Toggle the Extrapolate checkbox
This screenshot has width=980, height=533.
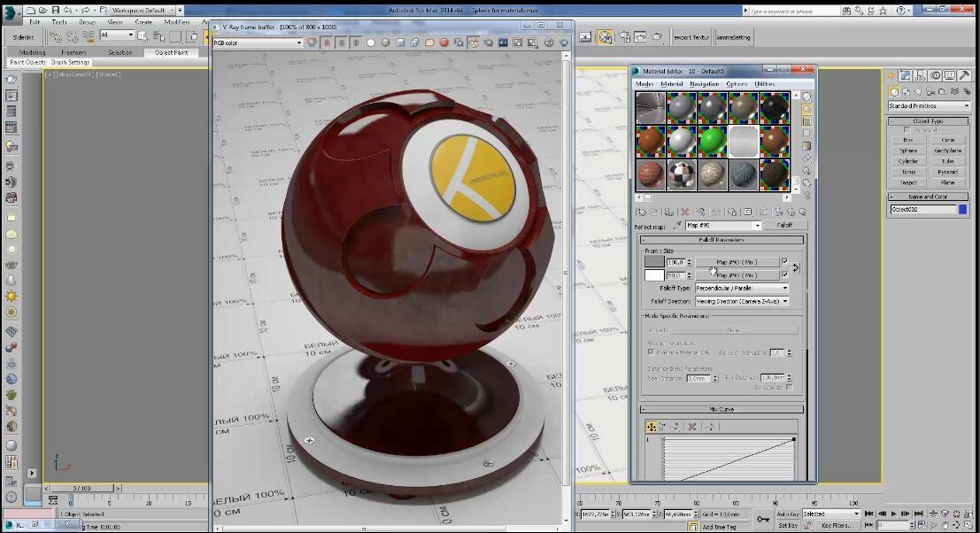790,388
